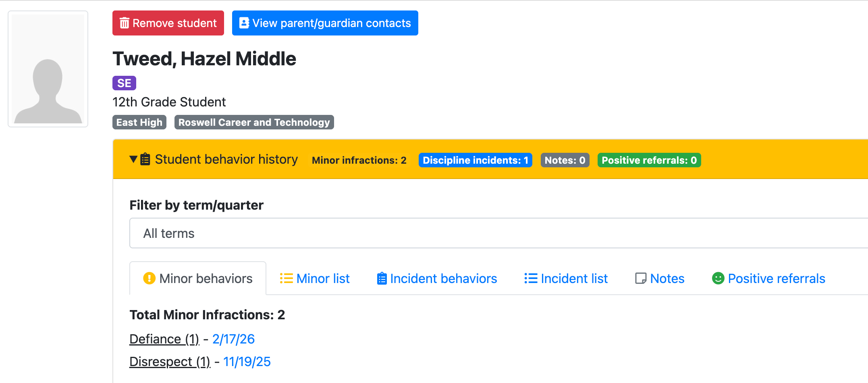Screen dimensions: 868x383
Task: Click the trash icon on Remove student
Action: pyautogui.click(x=125, y=23)
